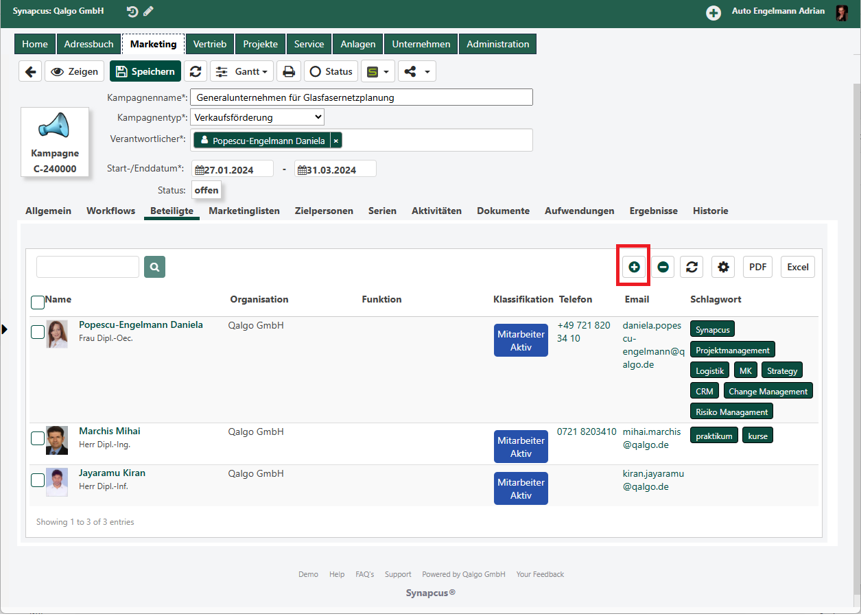Check the box for Marchis Mihai
Image resolution: width=861 pixels, height=616 pixels.
click(38, 438)
